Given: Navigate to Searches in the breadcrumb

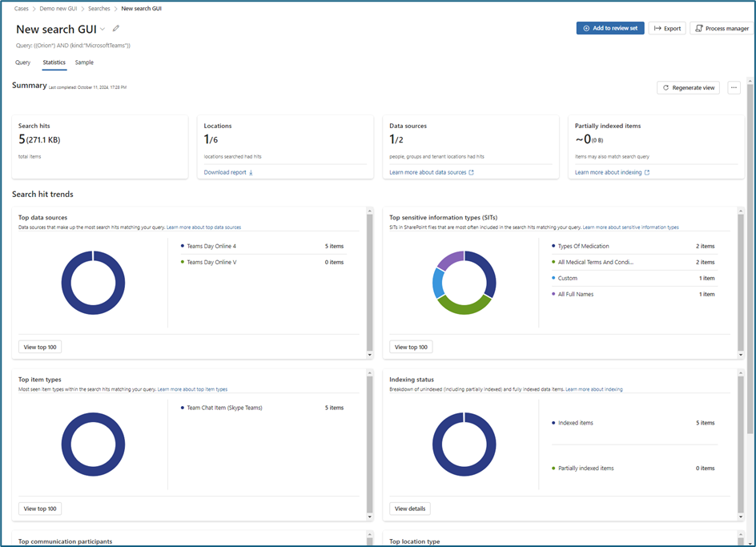Looking at the screenshot, I should click(98, 8).
